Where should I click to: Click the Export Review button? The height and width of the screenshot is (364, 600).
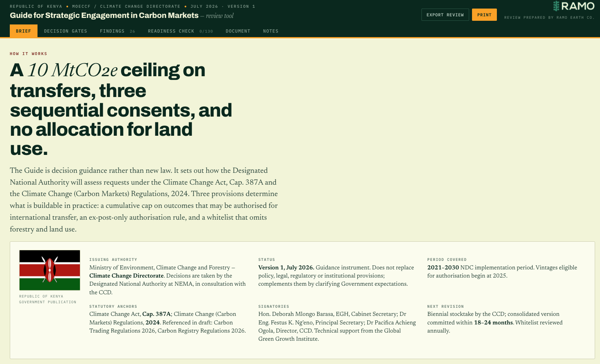point(445,15)
